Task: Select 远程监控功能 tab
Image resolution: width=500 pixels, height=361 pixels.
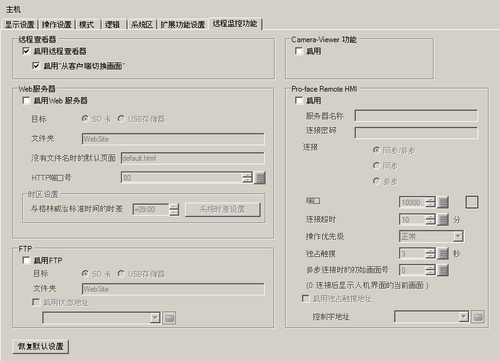Action: pos(235,23)
